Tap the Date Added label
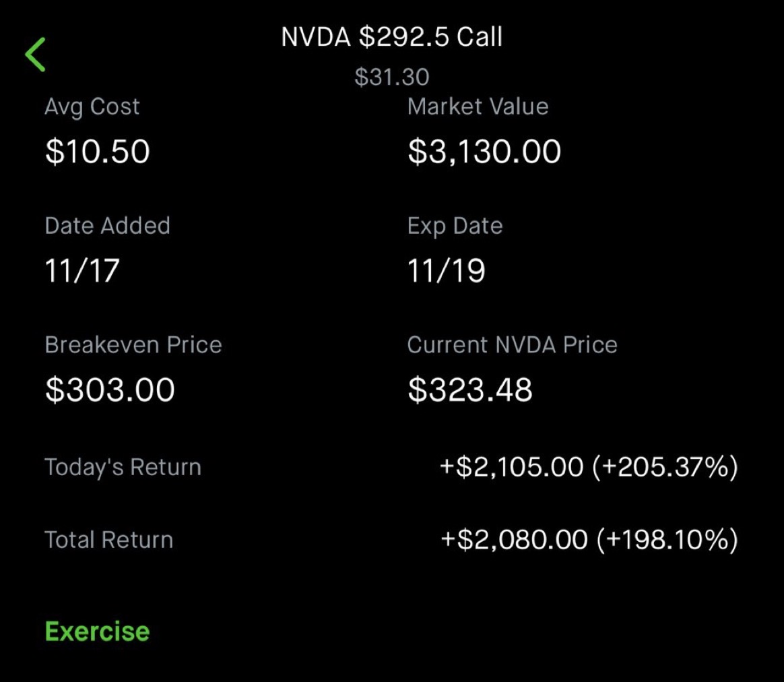Image resolution: width=784 pixels, height=682 pixels. (x=107, y=226)
